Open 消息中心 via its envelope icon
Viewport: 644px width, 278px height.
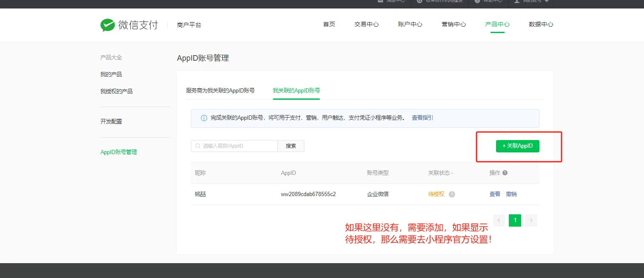click(x=380, y=1)
